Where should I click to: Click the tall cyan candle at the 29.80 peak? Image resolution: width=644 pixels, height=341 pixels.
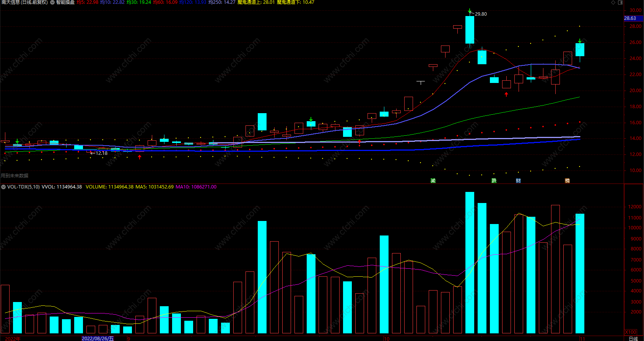470,30
